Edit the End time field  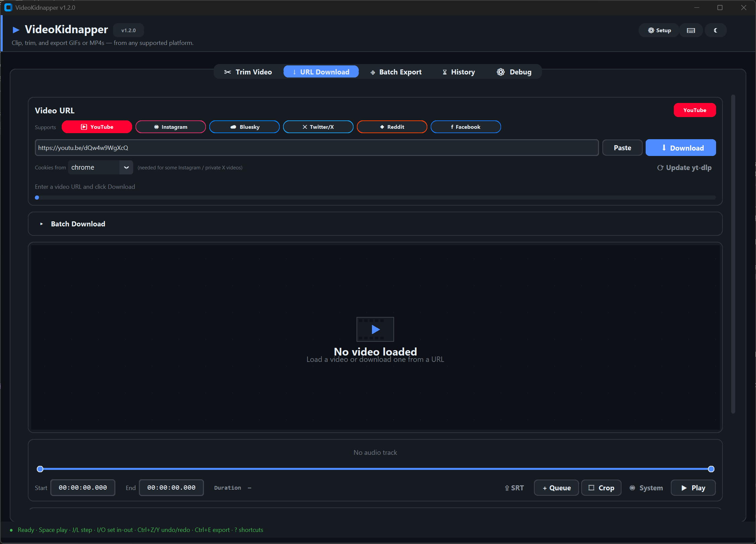(x=171, y=488)
